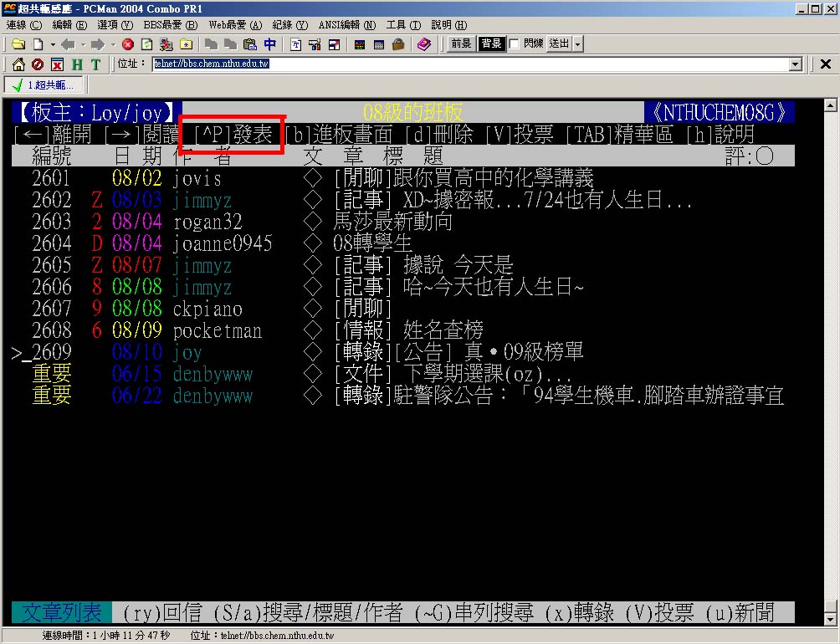Screen dimensions: 840x644
Task: Expand dropdown arrow beside new document icon
Action: click(53, 44)
